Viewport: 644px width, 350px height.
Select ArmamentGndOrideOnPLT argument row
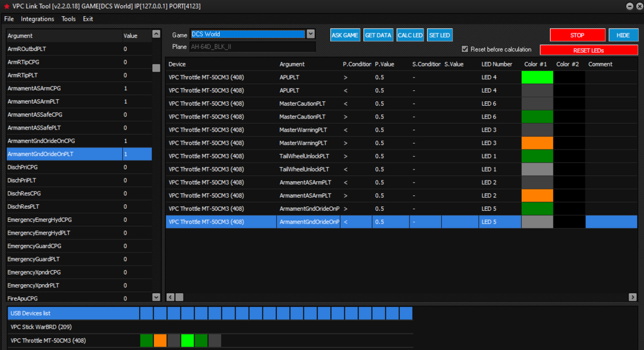pos(79,154)
